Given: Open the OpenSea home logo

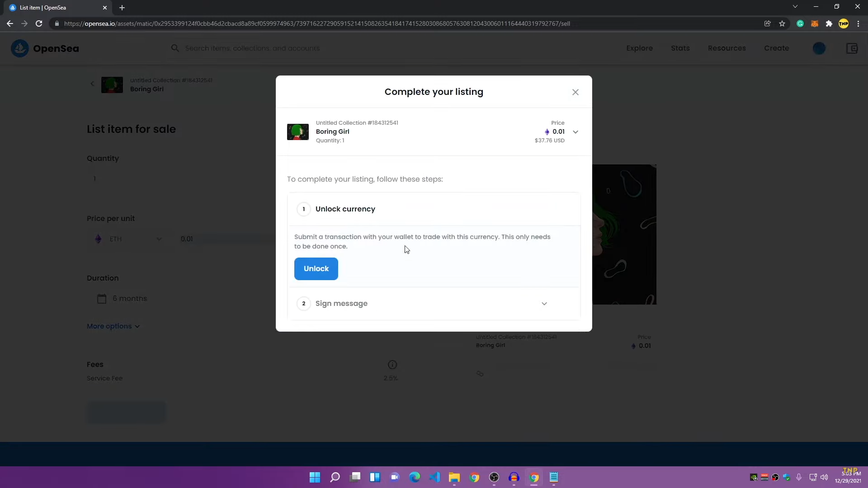Looking at the screenshot, I should pos(45,48).
